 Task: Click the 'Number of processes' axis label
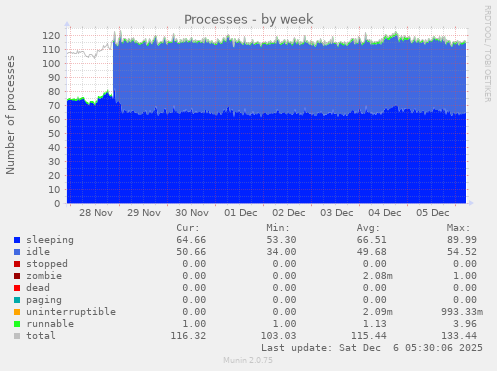point(10,115)
